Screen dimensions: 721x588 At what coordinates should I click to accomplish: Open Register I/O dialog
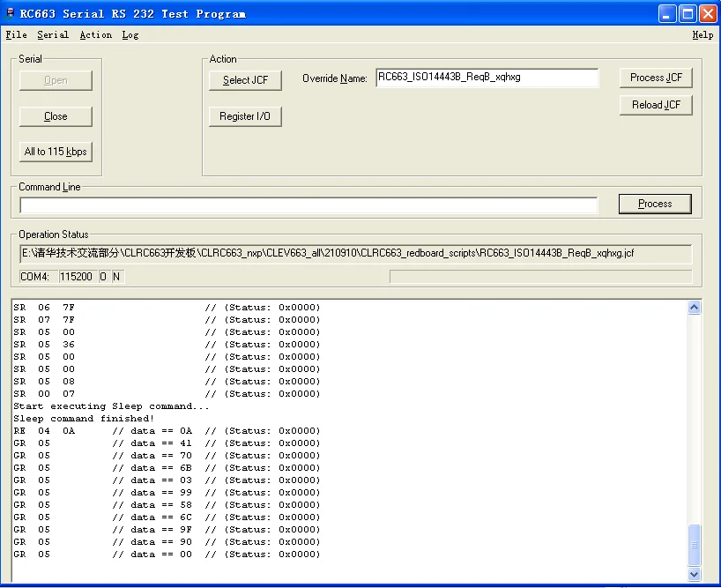point(245,116)
